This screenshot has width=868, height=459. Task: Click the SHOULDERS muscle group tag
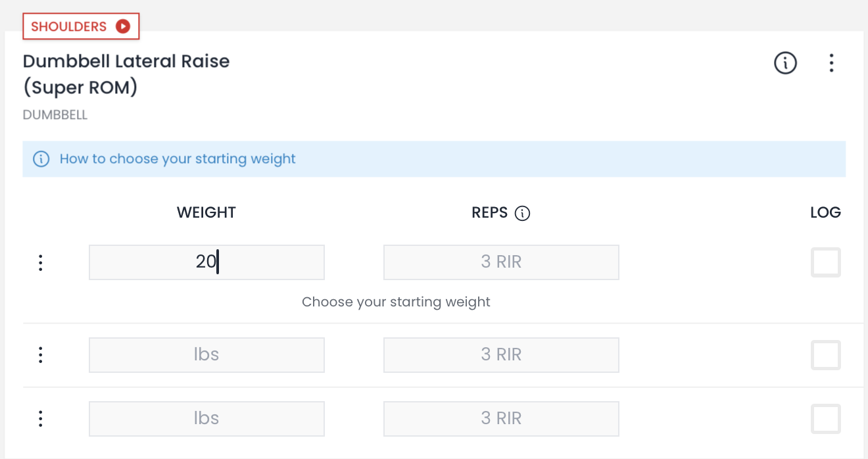point(69,26)
